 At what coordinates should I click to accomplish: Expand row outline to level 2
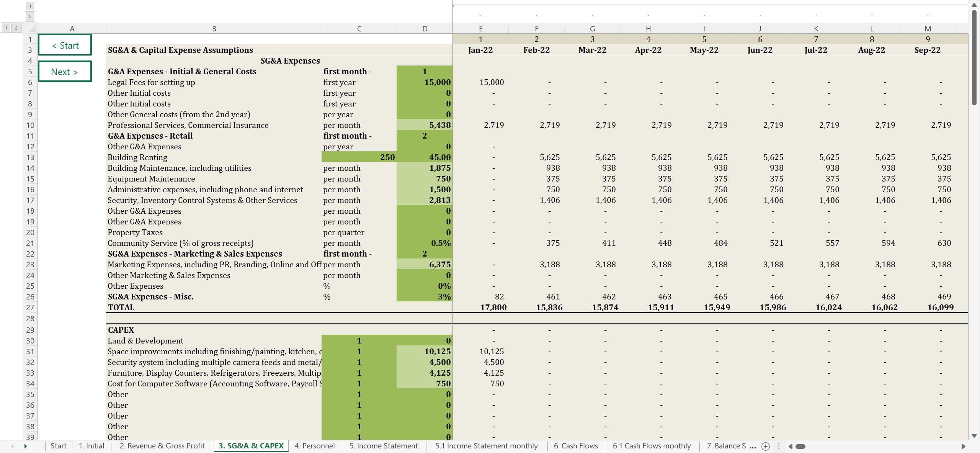(16, 28)
